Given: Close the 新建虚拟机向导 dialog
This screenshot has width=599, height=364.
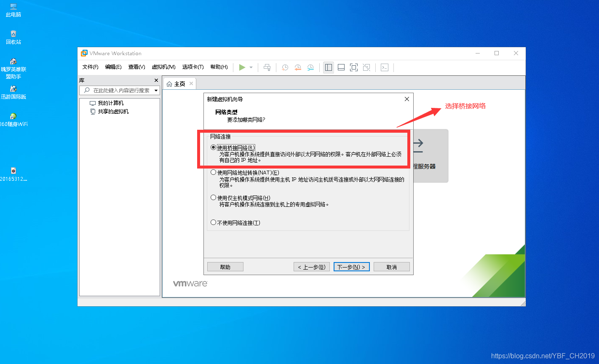Looking at the screenshot, I should click(406, 99).
